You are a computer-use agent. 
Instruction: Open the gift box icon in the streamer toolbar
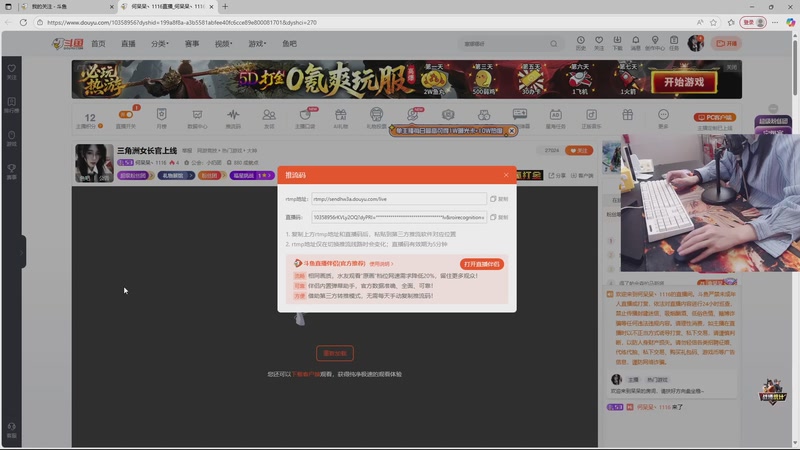(628, 115)
